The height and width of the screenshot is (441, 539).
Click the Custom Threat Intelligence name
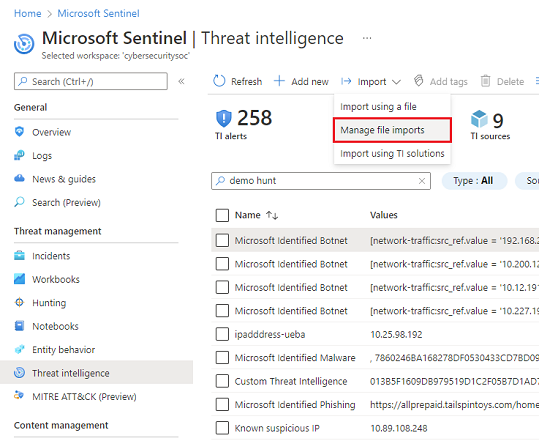pos(291,382)
